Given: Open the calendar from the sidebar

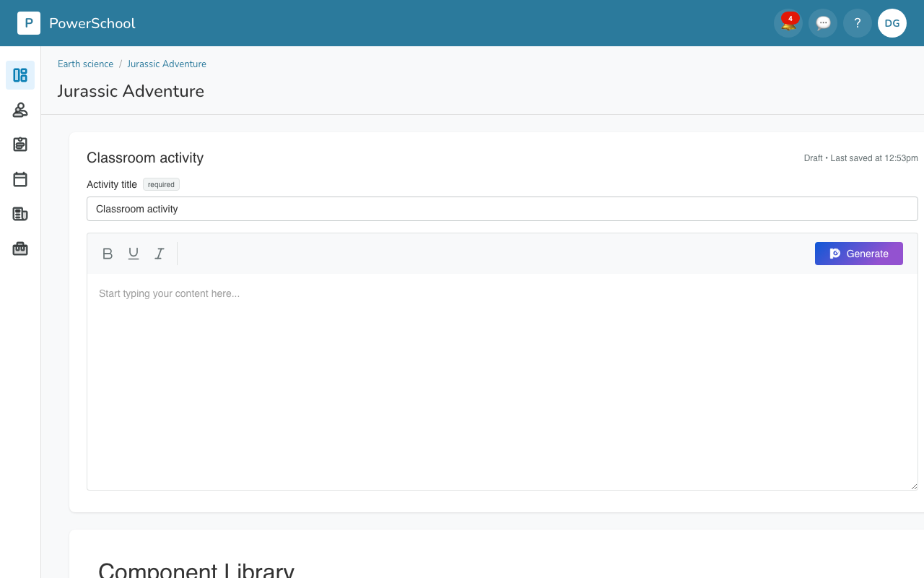Looking at the screenshot, I should 20,179.
